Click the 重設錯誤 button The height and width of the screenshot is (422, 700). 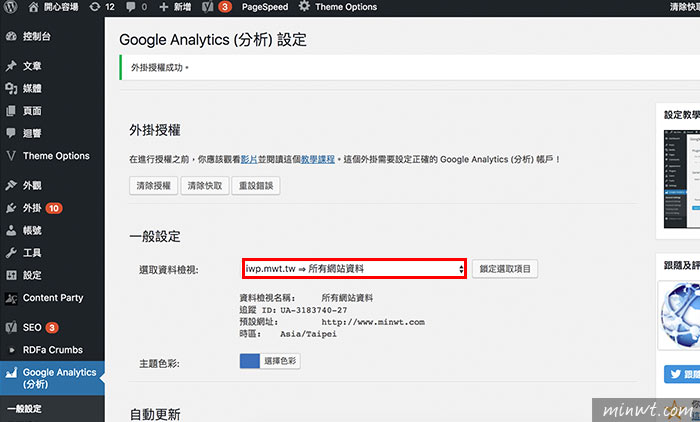[256, 186]
